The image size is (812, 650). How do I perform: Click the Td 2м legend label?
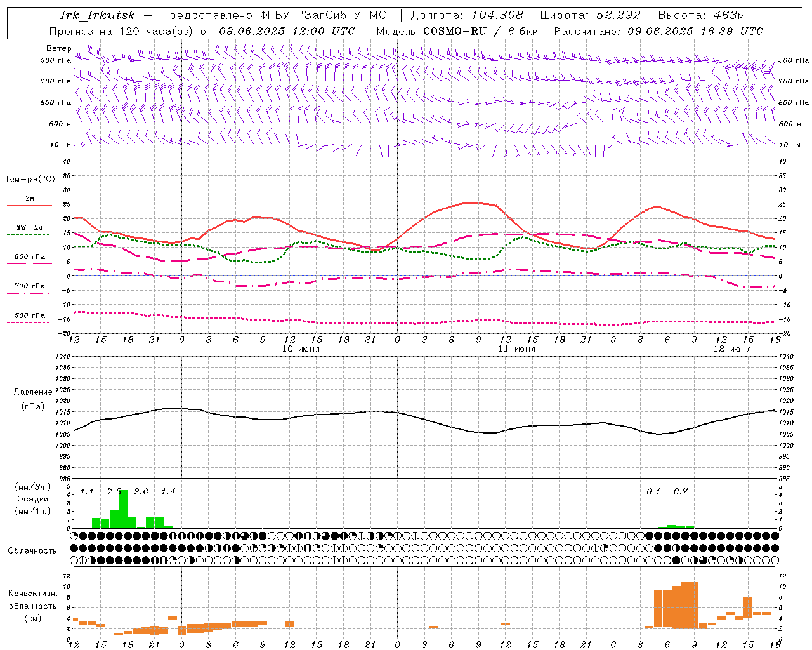[30, 227]
